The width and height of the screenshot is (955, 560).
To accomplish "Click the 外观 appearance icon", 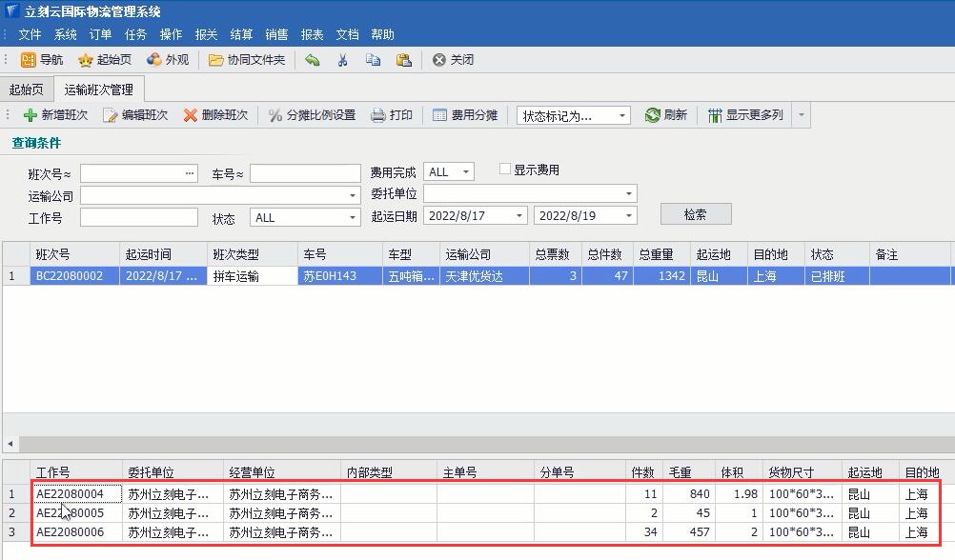I will 154,60.
